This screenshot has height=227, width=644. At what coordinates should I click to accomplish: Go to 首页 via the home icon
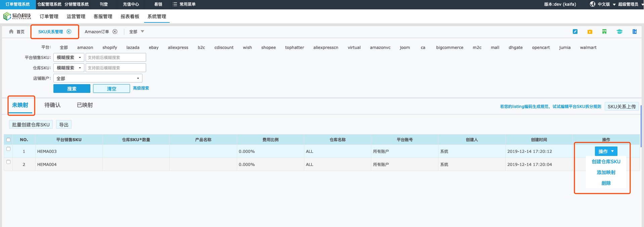pyautogui.click(x=11, y=32)
